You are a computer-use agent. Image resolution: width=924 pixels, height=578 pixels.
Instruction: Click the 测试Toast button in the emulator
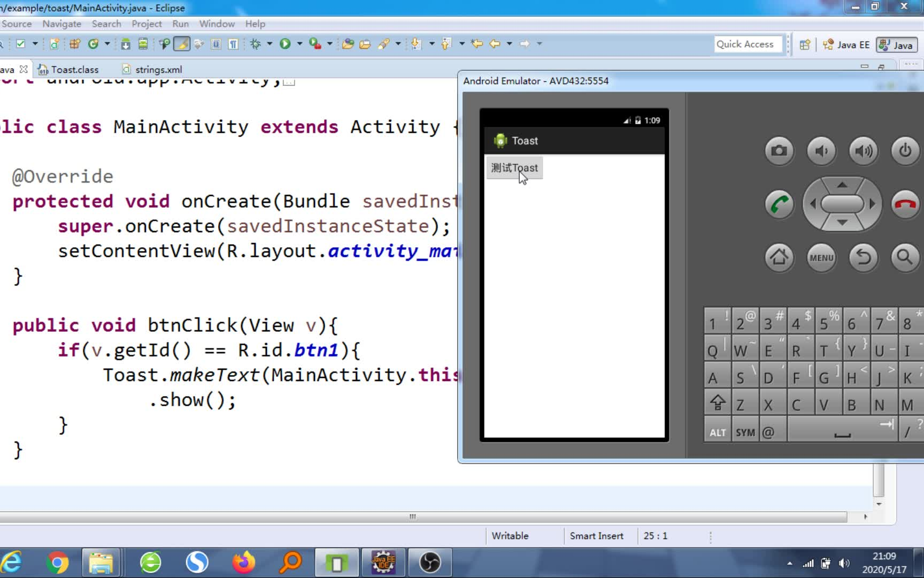[514, 168]
